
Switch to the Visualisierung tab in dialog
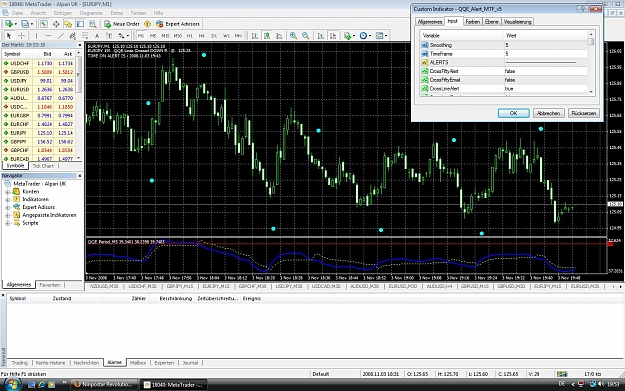click(517, 22)
